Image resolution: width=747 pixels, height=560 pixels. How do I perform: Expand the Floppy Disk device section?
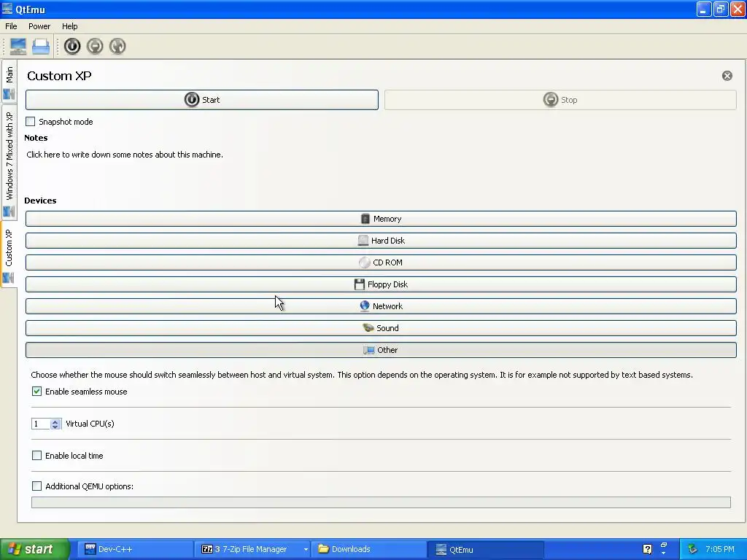[x=381, y=284]
